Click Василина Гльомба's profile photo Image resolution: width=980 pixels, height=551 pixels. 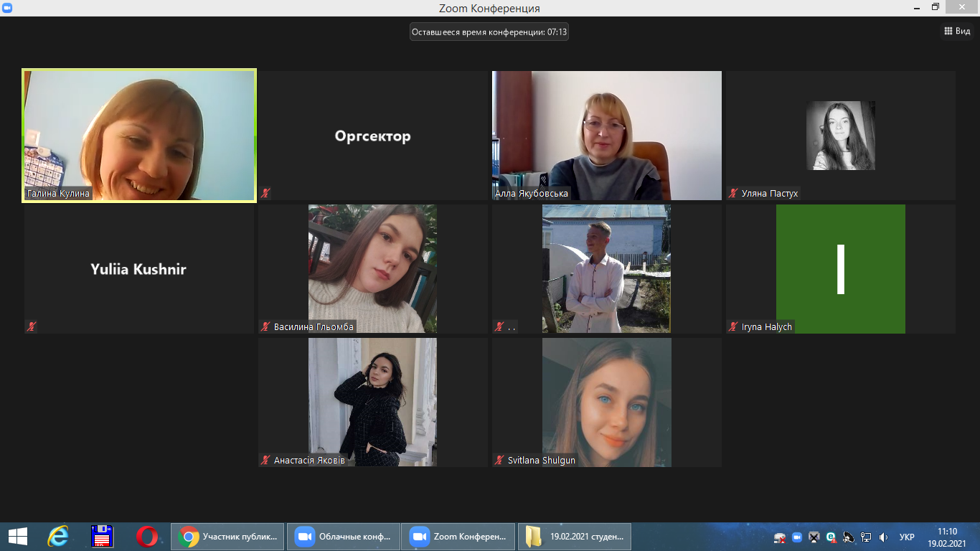372,269
